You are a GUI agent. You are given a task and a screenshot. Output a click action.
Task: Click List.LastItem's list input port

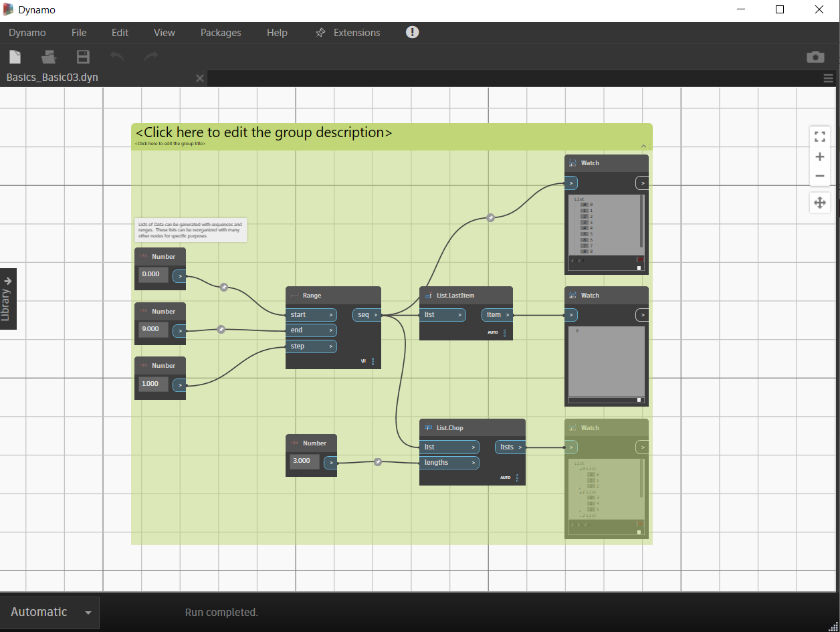[443, 314]
